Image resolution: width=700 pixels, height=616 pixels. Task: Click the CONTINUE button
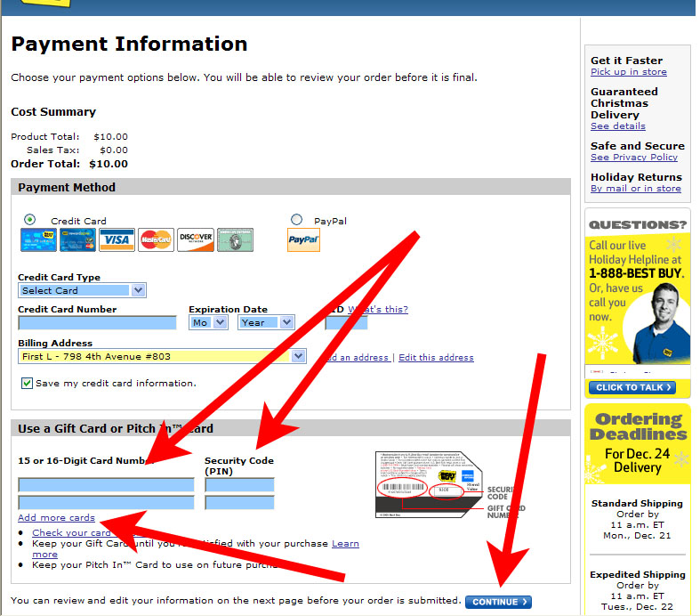499,602
